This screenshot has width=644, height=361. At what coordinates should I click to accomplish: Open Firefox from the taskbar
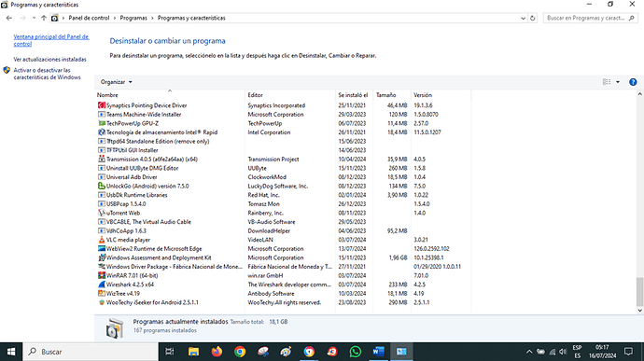pyautogui.click(x=217, y=352)
